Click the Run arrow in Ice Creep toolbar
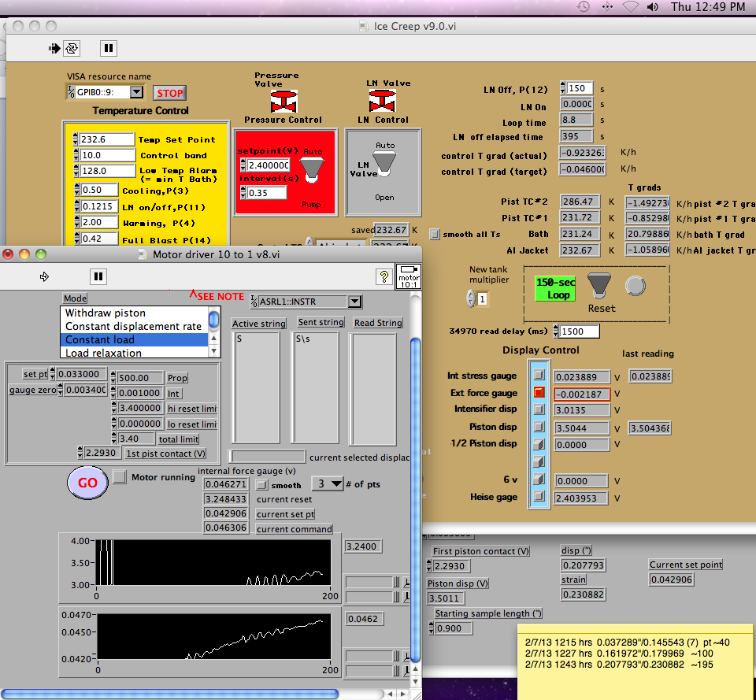This screenshot has height=700, width=756. click(x=54, y=48)
